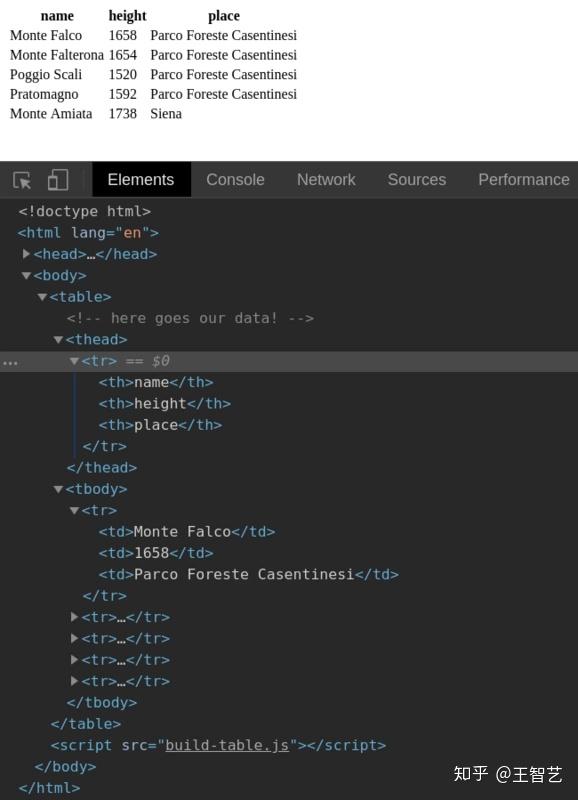
Task: Click the 'place' column header in page
Action: 224,16
